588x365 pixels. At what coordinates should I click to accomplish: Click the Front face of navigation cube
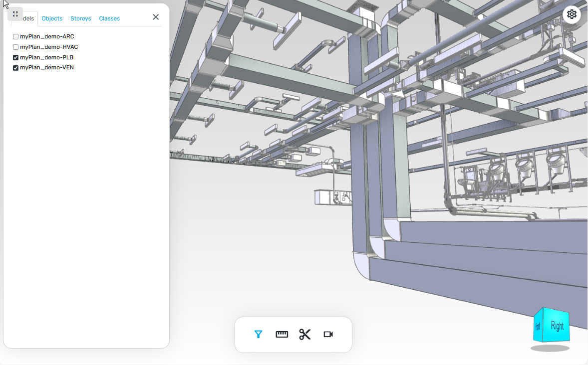click(538, 326)
